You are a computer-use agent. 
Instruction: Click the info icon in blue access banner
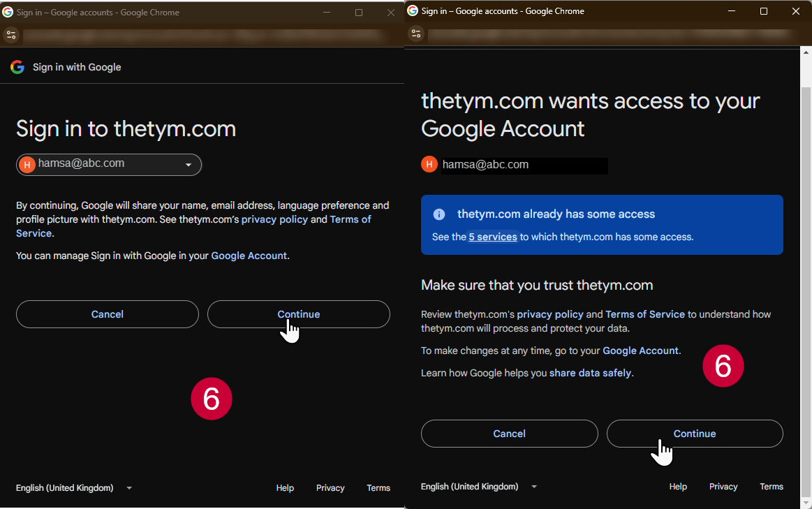click(x=438, y=214)
